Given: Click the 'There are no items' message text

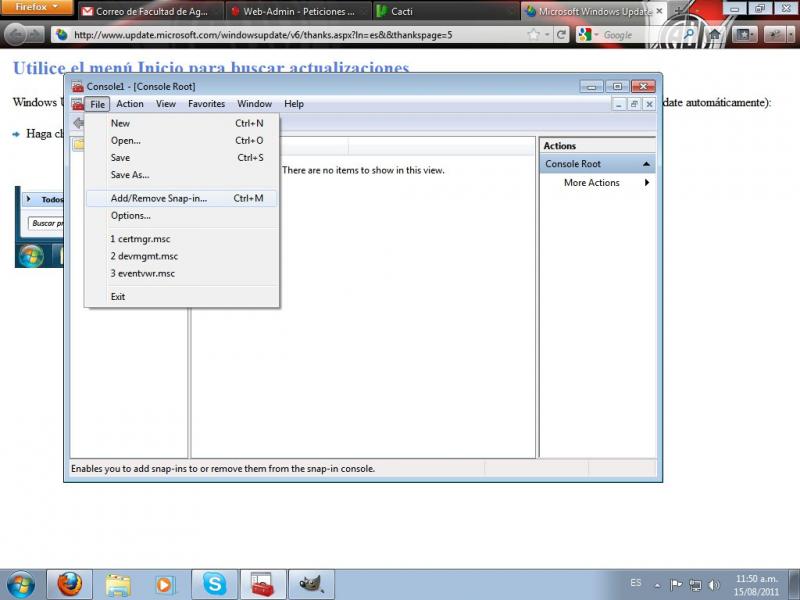Looking at the screenshot, I should click(x=363, y=170).
